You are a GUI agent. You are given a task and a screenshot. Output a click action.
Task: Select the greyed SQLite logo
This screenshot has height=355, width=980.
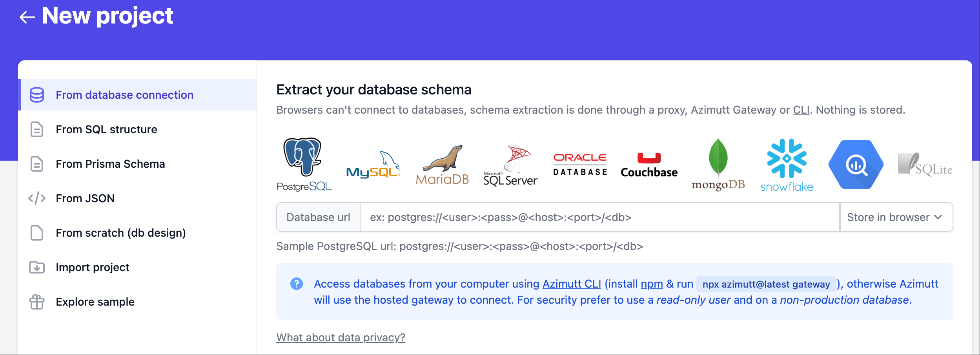click(x=925, y=164)
